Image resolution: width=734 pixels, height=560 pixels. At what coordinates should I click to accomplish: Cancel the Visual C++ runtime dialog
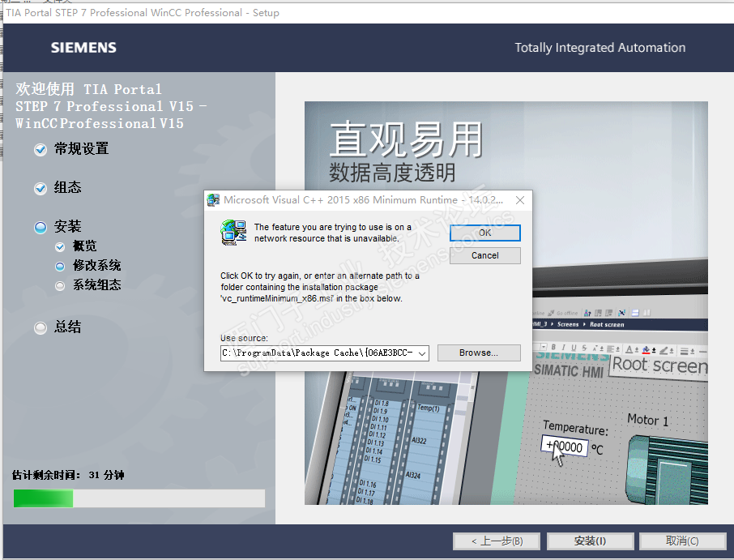point(485,255)
